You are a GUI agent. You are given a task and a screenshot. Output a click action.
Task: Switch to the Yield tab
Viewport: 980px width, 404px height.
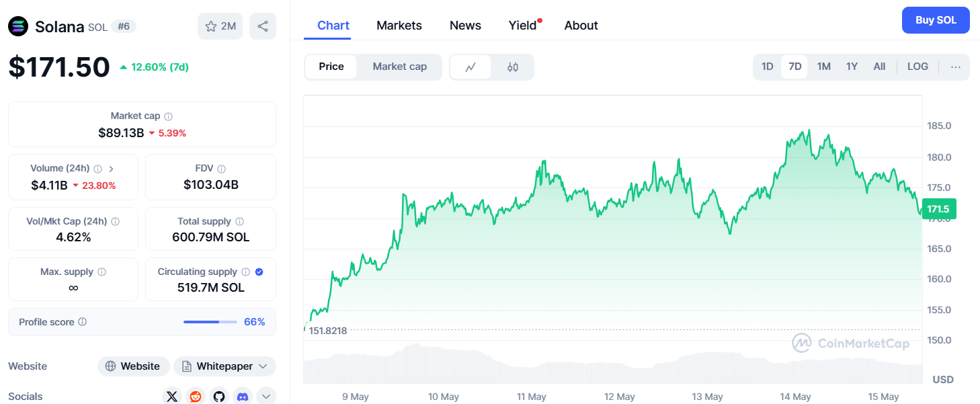pos(524,26)
